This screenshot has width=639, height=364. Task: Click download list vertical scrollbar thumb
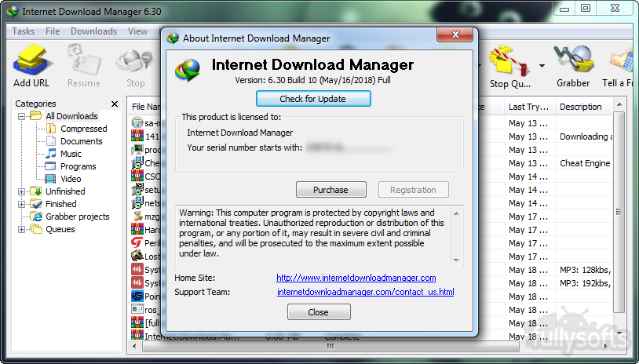click(x=619, y=212)
